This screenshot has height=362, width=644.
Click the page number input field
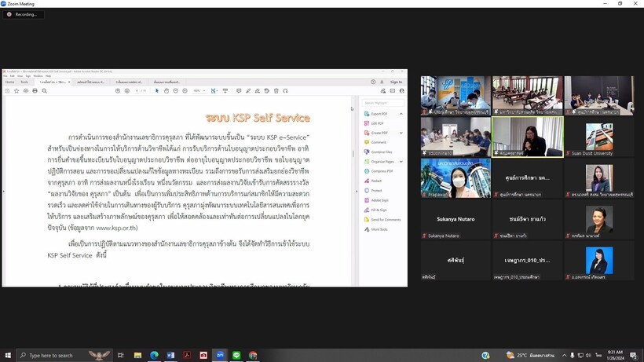tap(137, 91)
